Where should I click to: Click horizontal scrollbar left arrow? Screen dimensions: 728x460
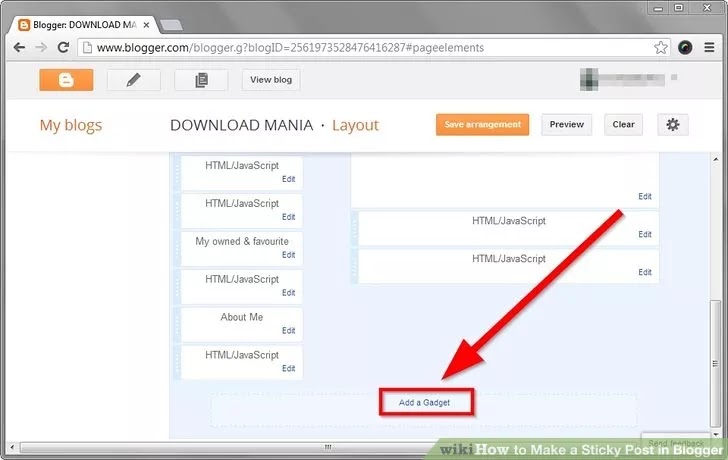(x=12, y=447)
